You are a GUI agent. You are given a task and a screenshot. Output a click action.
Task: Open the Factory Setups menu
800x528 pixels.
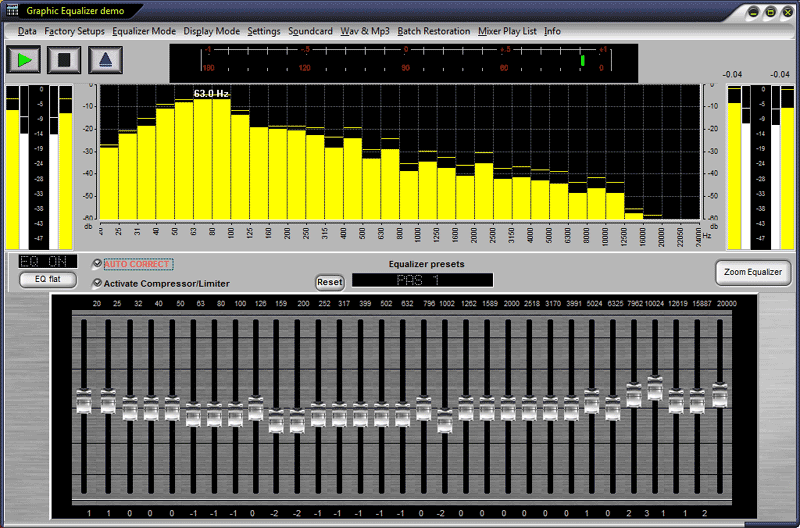74,31
